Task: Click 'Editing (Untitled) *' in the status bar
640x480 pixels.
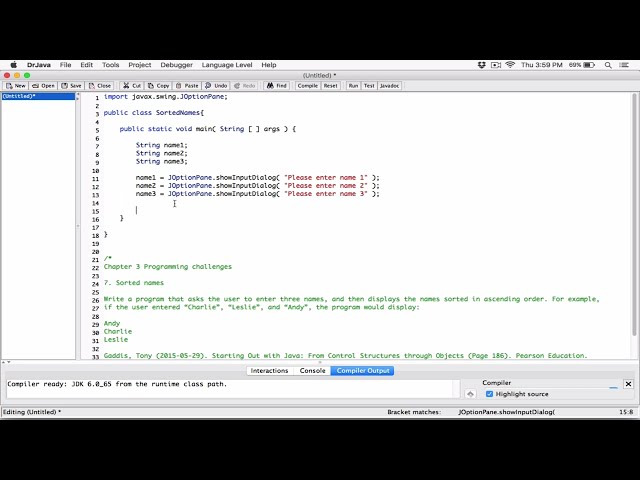Action: (x=32, y=412)
